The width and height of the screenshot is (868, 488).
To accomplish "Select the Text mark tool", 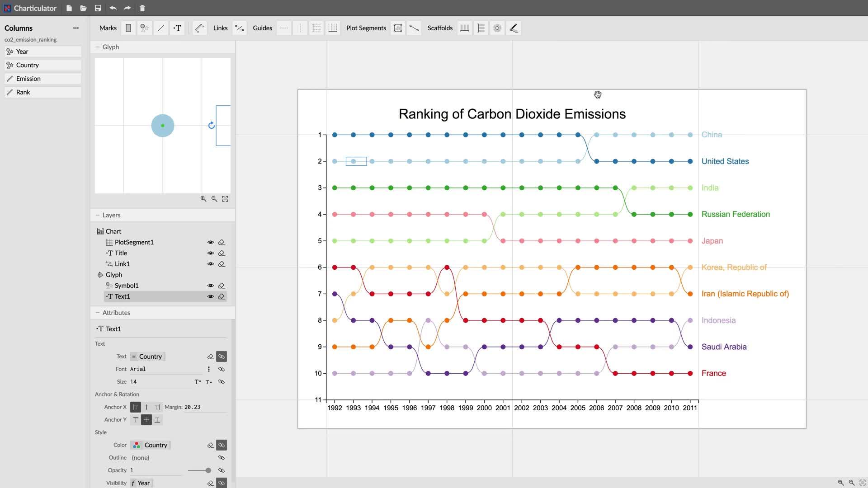I will pyautogui.click(x=178, y=28).
